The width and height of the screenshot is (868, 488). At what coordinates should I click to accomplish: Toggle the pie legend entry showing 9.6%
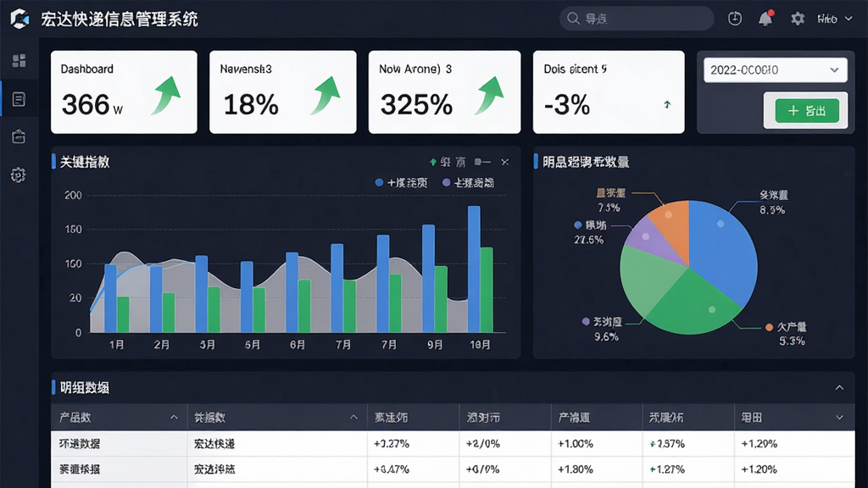(x=603, y=330)
